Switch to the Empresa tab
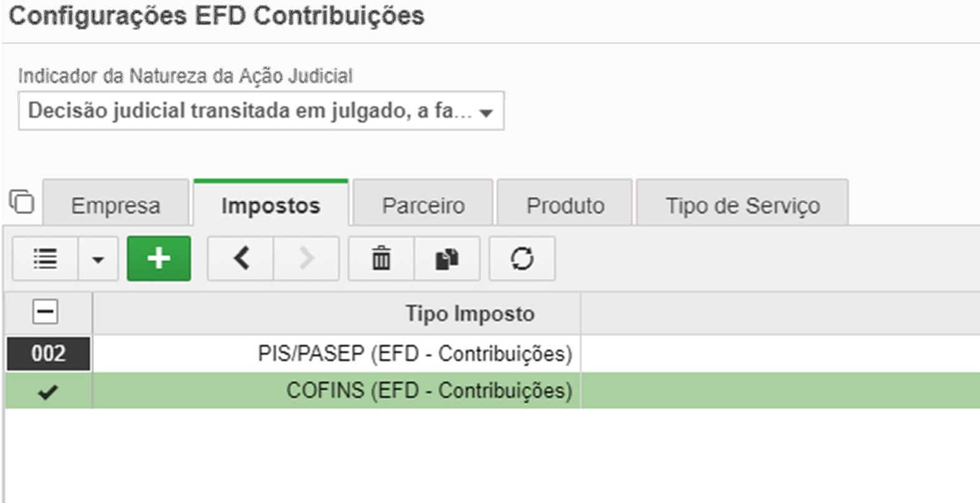The image size is (980, 503). pos(115,205)
